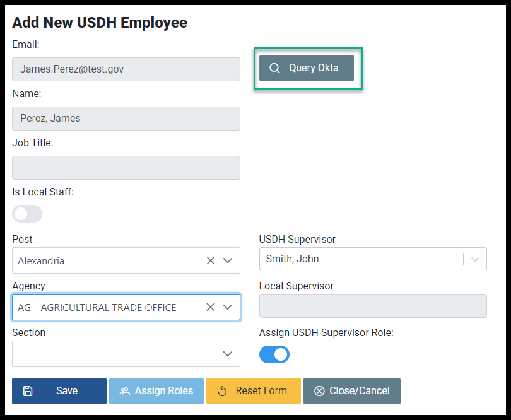511x420 pixels.
Task: Open the USDH Supervisor dropdown arrow
Action: [x=475, y=259]
